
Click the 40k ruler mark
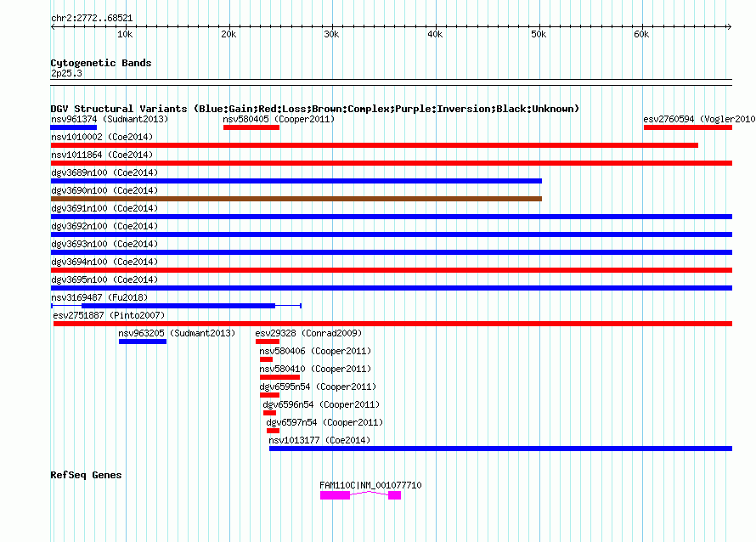435,34
